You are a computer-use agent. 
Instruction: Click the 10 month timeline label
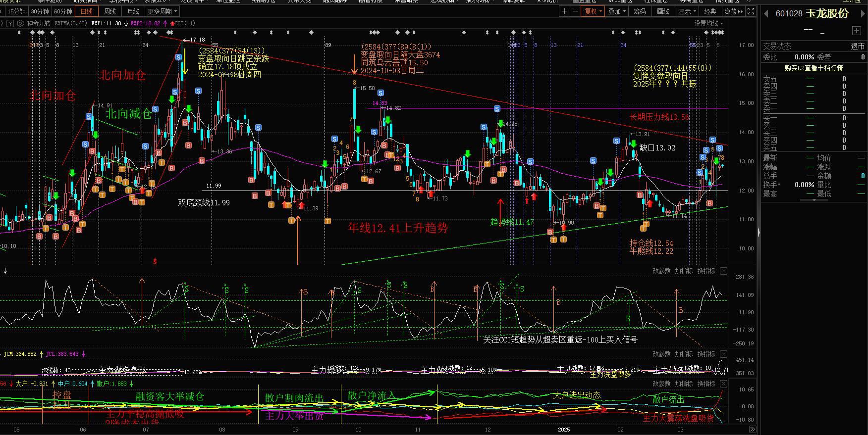pyautogui.click(x=358, y=430)
